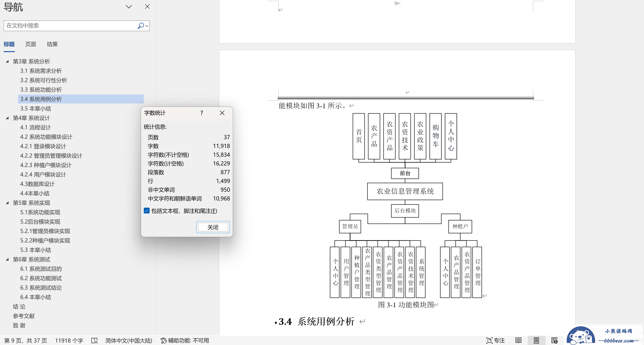Image resolution: width=644 pixels, height=345 pixels.
Task: Go to heading 5.2后台模块实现
Action: (x=40, y=222)
